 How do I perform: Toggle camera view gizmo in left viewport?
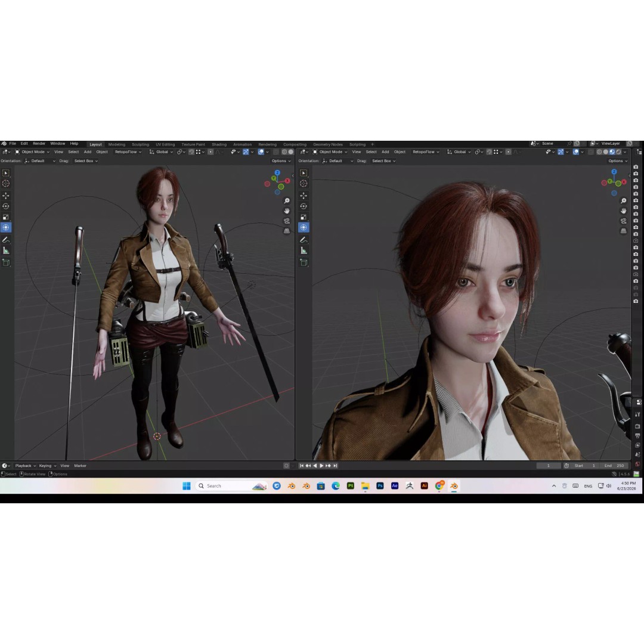coord(287,221)
